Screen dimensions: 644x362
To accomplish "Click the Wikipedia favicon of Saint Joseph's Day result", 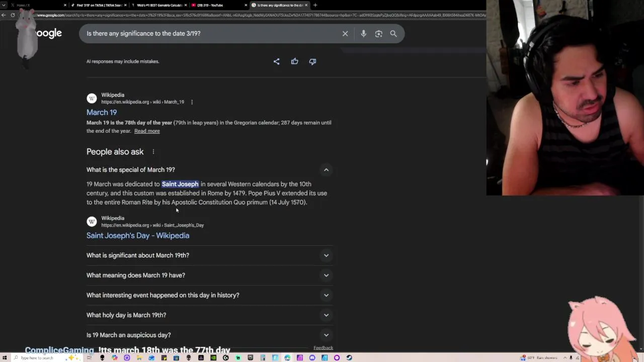I will click(x=92, y=222).
